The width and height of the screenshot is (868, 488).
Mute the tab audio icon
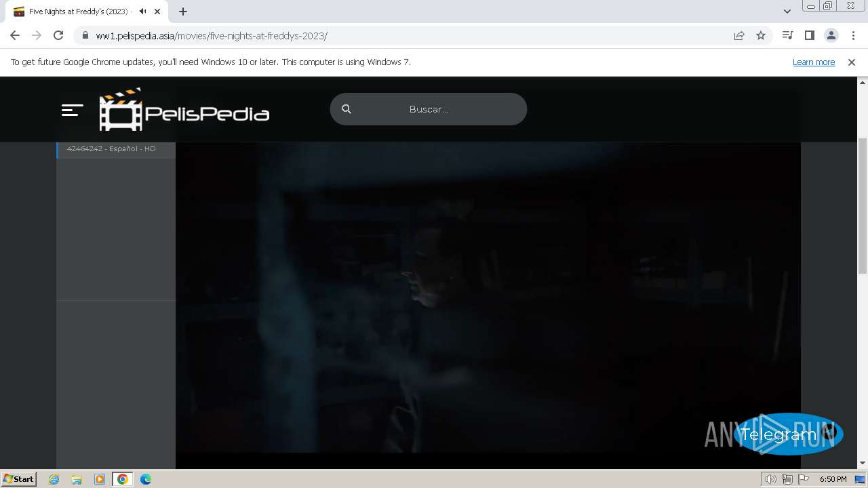142,12
